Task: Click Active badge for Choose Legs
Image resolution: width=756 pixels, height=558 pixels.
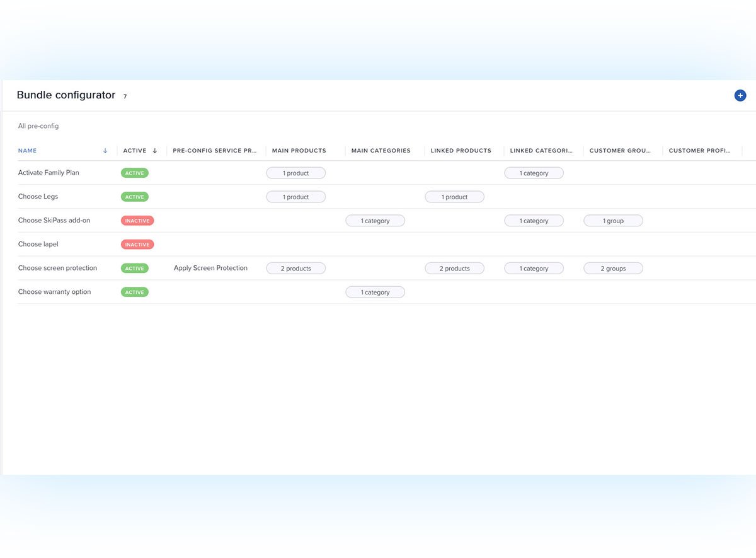Action: (x=135, y=197)
